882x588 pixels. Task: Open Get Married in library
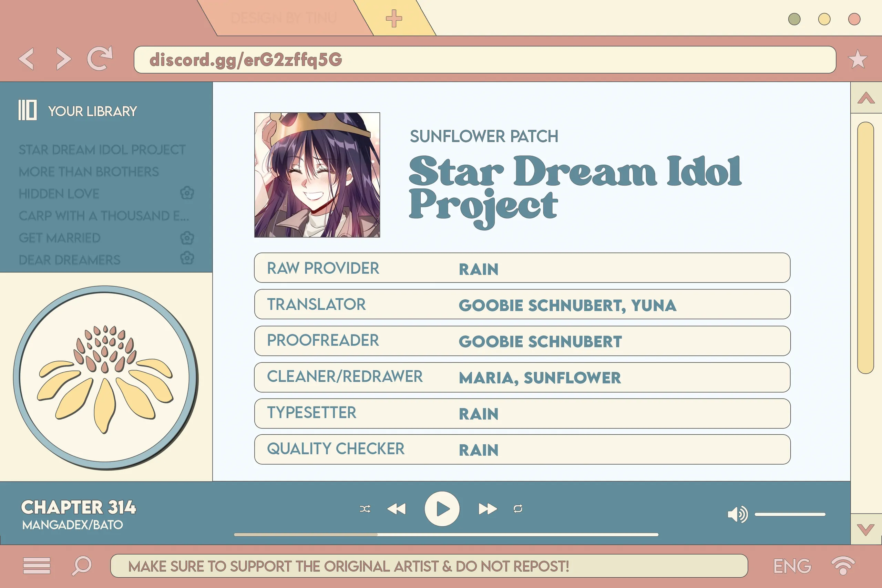(60, 238)
